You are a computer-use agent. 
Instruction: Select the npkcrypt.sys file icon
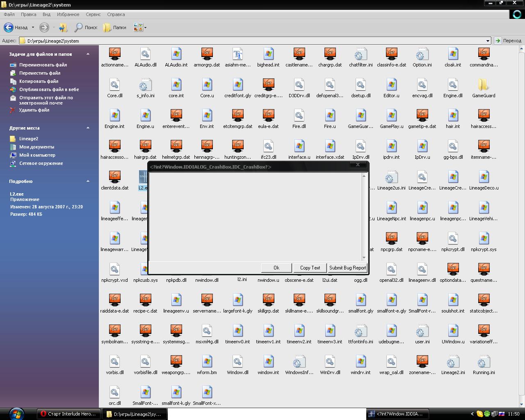(484, 238)
